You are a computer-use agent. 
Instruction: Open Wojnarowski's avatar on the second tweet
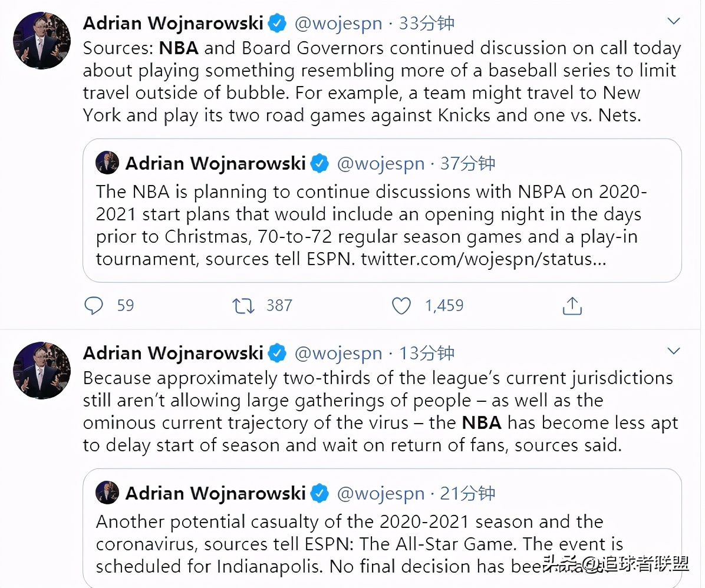[x=42, y=371]
